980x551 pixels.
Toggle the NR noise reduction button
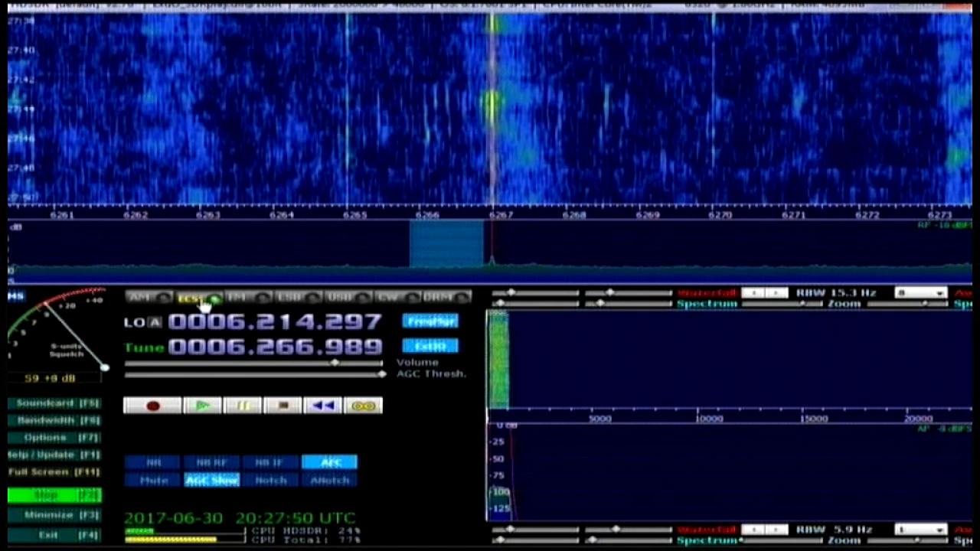[x=153, y=462]
